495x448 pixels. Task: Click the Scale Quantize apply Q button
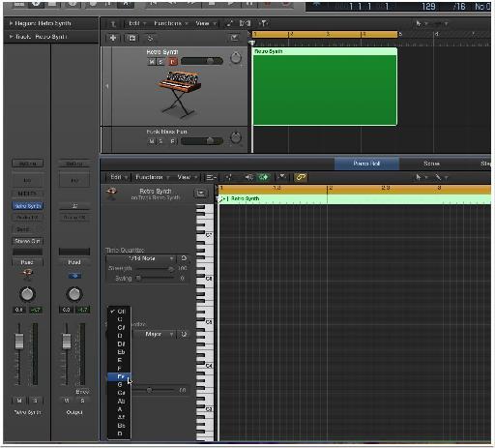[184, 334]
